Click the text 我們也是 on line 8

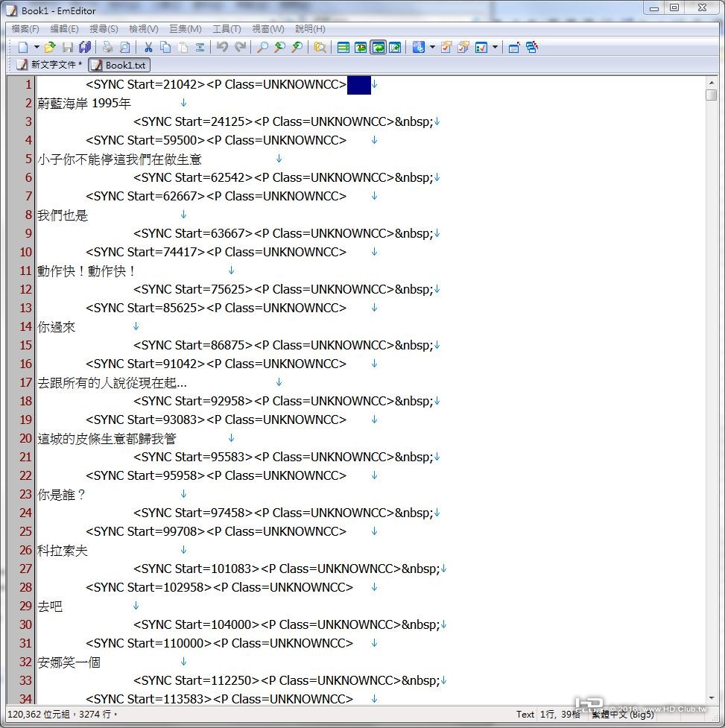click(x=62, y=215)
